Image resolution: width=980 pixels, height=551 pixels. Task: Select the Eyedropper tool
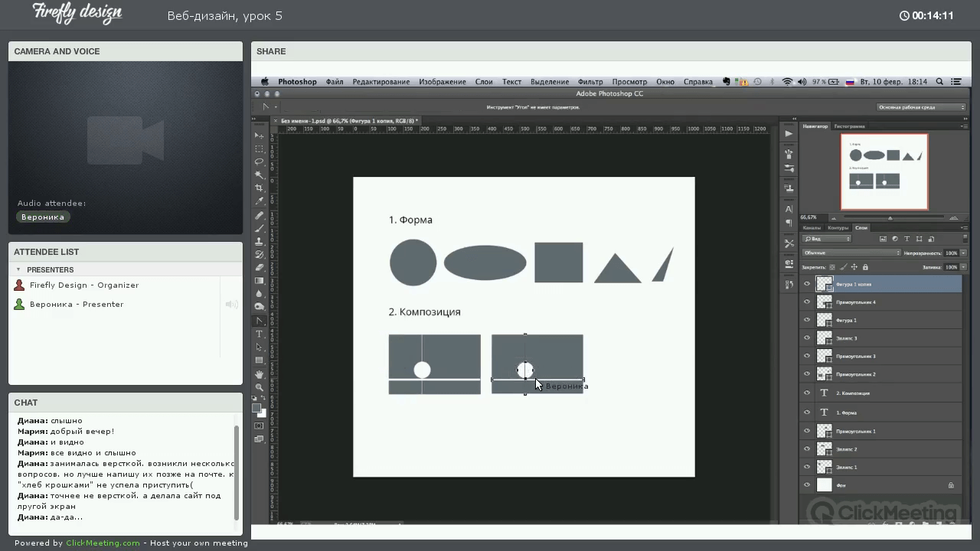260,201
